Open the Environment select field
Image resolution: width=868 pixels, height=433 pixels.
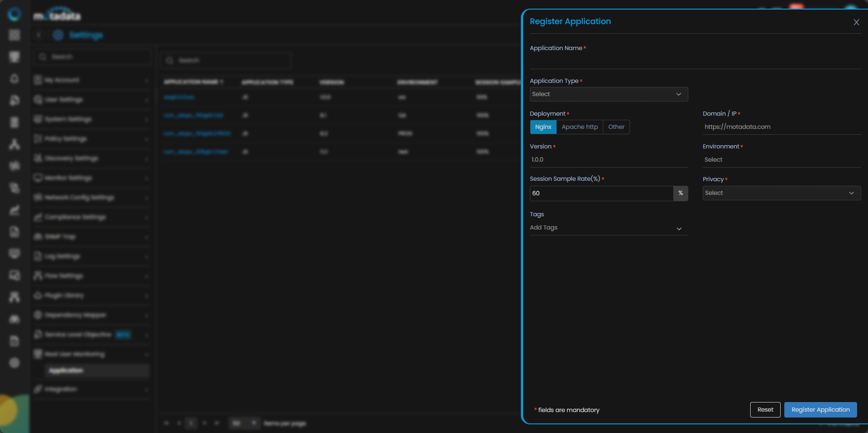781,160
